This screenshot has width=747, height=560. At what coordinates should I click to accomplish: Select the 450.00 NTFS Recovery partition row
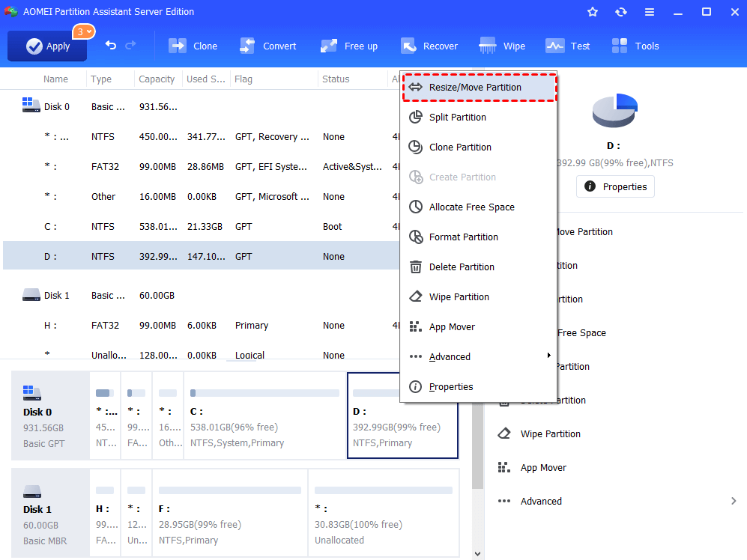click(x=201, y=137)
